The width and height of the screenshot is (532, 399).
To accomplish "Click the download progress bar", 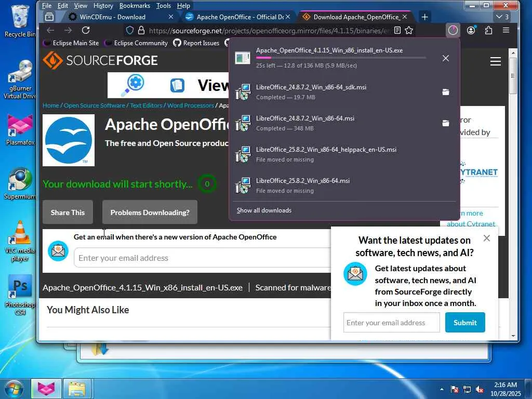I will (x=341, y=58).
